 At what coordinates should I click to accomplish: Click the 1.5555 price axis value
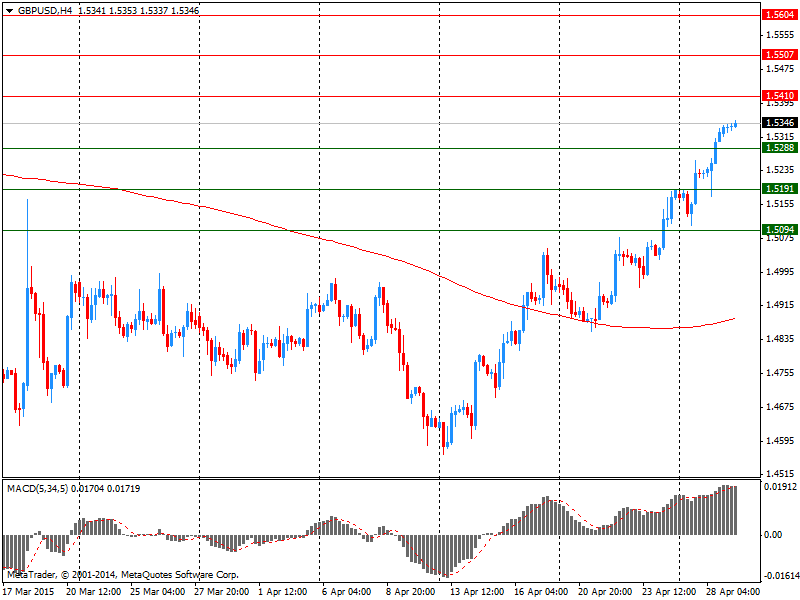pyautogui.click(x=780, y=35)
